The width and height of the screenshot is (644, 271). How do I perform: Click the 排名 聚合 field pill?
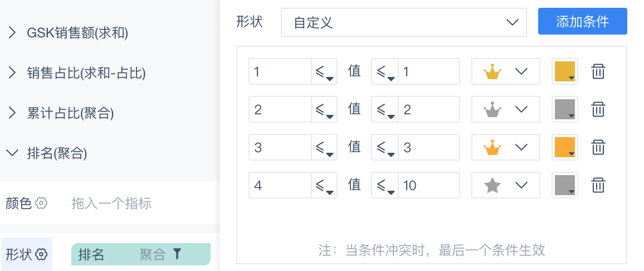[141, 254]
